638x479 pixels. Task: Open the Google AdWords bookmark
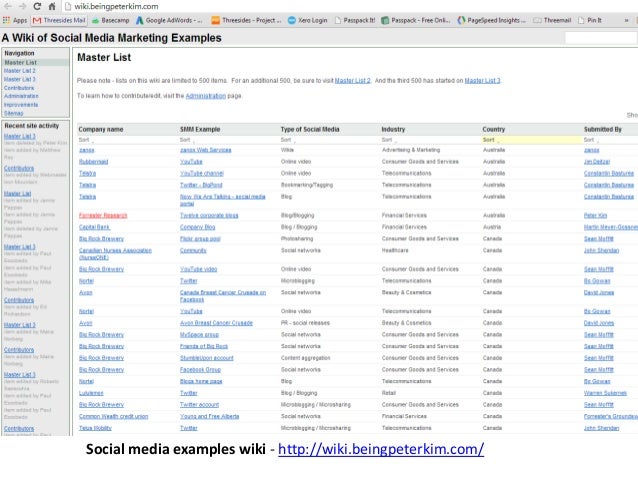click(169, 20)
